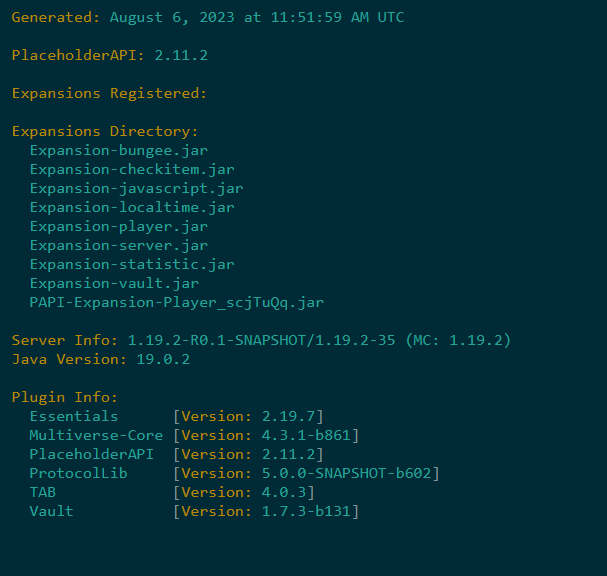Click the PlaceholderAPI 2.11.2 version line
Viewport: 607px width, 576px height.
coord(110,56)
